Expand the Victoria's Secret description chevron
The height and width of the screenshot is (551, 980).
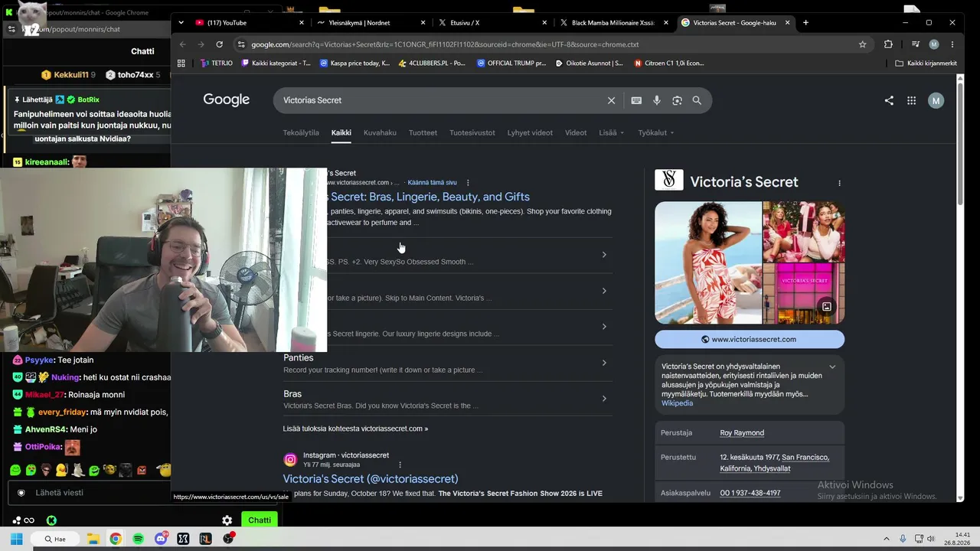[x=832, y=367]
